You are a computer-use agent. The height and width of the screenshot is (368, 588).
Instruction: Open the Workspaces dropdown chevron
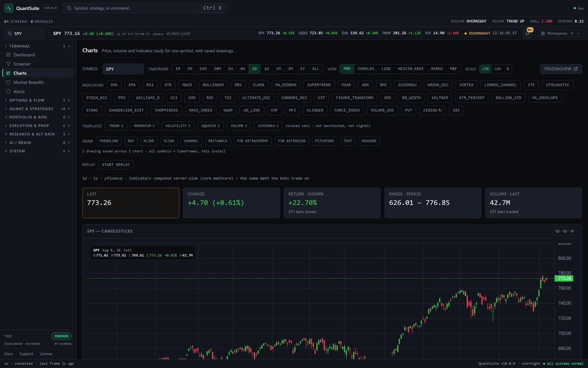pyautogui.click(x=578, y=33)
